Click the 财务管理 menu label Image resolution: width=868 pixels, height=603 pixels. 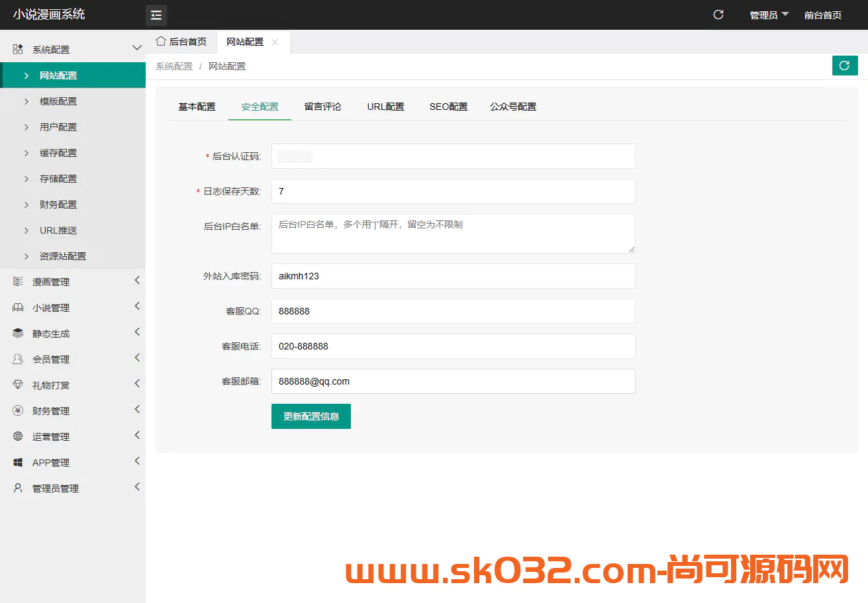click(51, 411)
